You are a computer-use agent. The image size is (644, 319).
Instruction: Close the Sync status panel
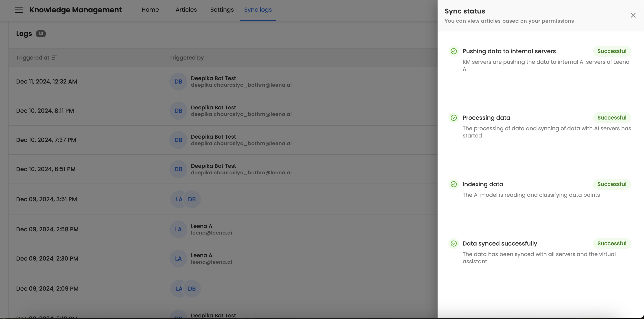pos(633,16)
